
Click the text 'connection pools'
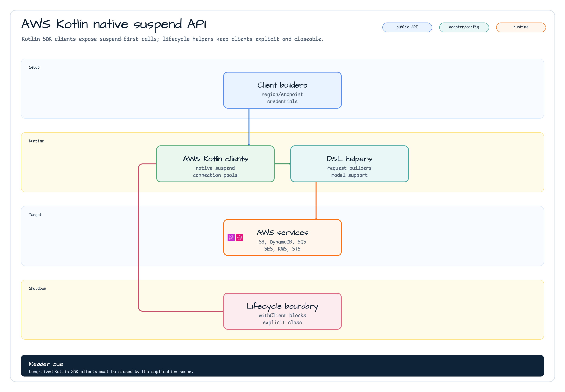click(x=215, y=175)
